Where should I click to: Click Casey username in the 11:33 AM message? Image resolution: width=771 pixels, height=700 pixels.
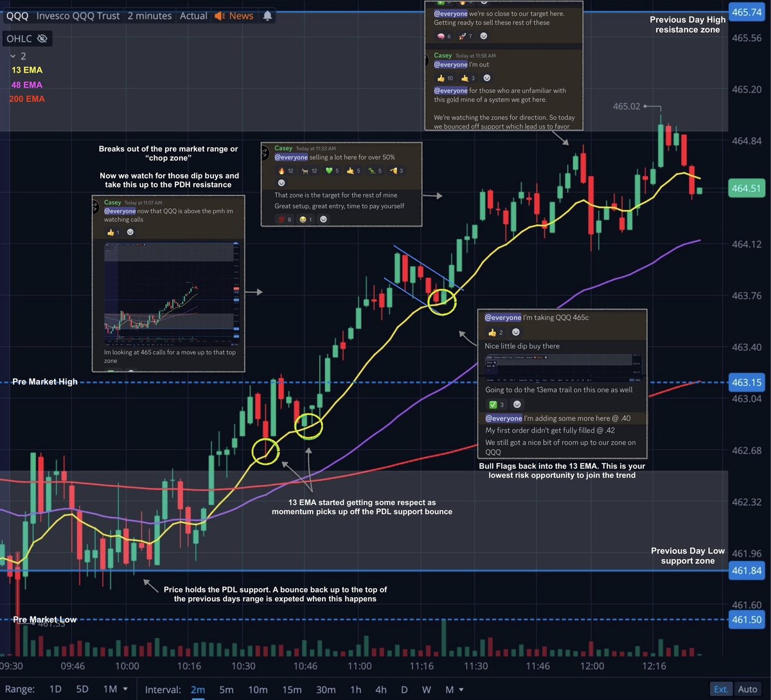[x=283, y=148]
